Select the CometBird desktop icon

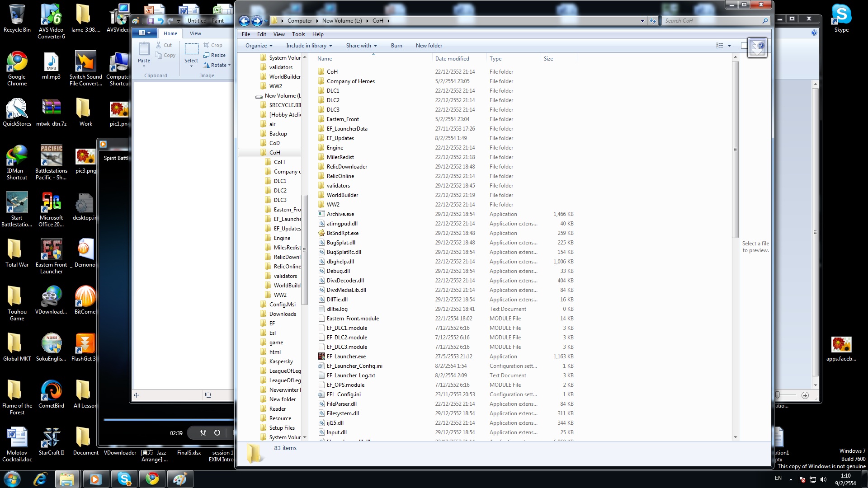point(51,394)
